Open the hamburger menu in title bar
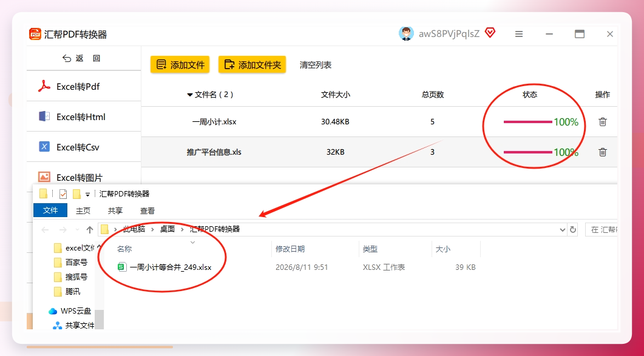The image size is (644, 356). point(519,34)
